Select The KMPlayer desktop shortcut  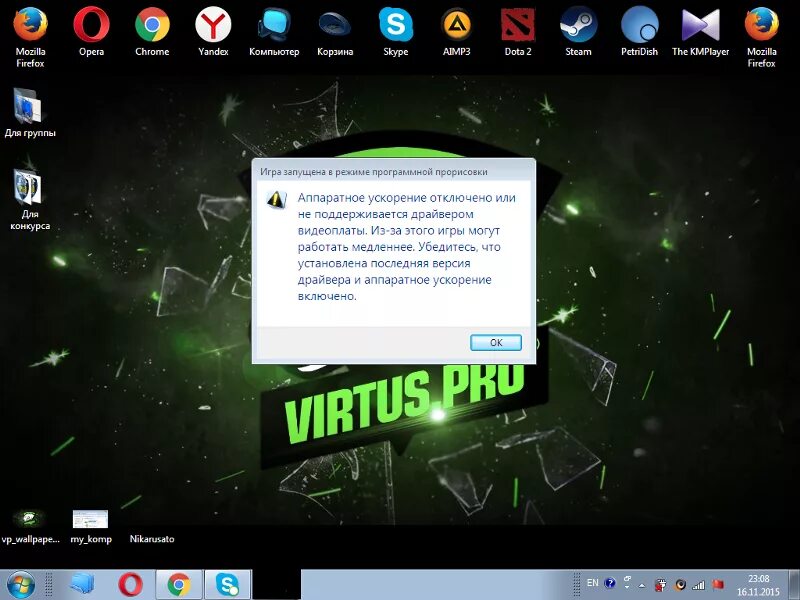click(x=701, y=32)
